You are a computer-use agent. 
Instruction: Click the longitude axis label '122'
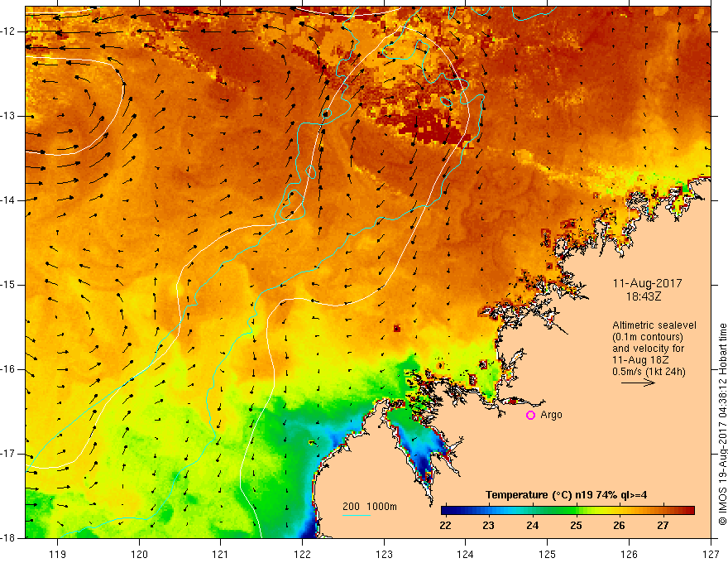(x=302, y=555)
